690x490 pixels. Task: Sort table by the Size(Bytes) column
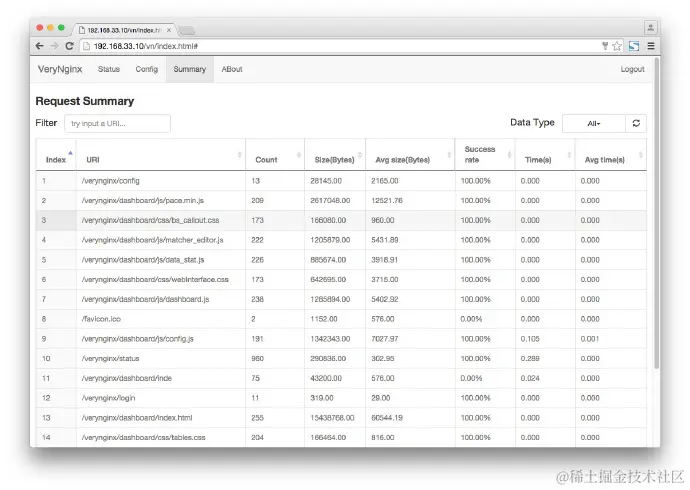pos(335,155)
